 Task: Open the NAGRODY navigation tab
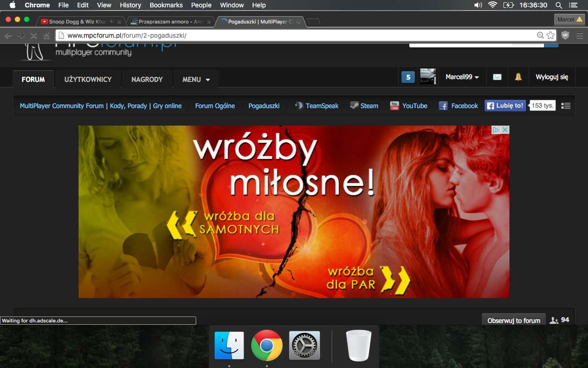[x=147, y=79]
